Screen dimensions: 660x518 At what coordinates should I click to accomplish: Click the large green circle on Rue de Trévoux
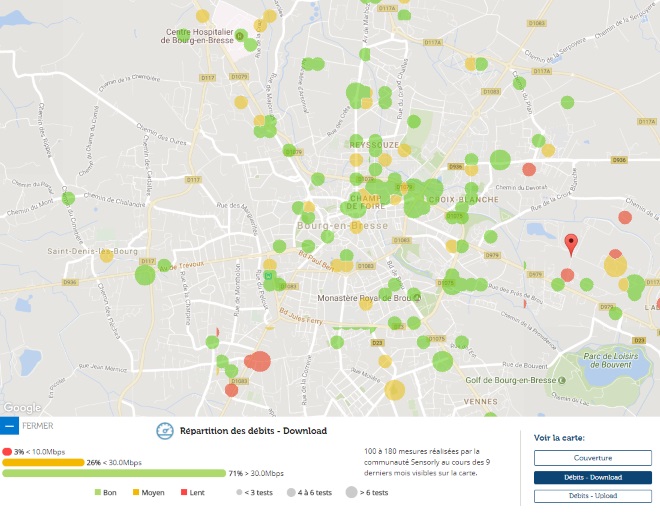(146, 273)
